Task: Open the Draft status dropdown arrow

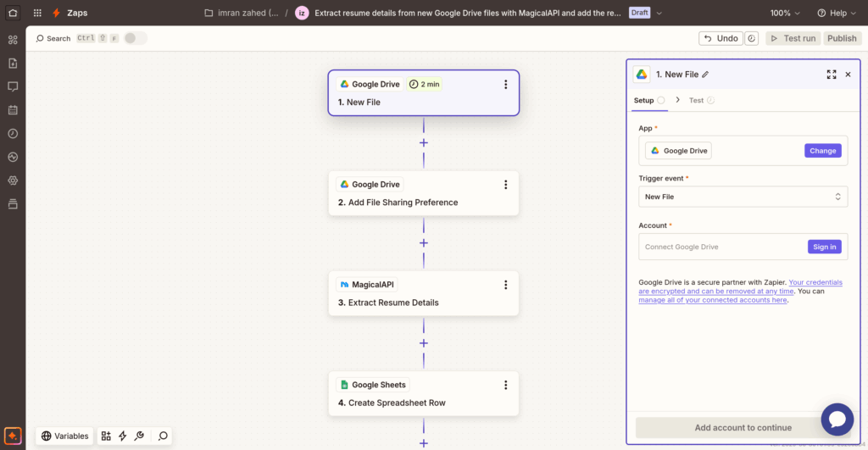Action: click(x=659, y=13)
